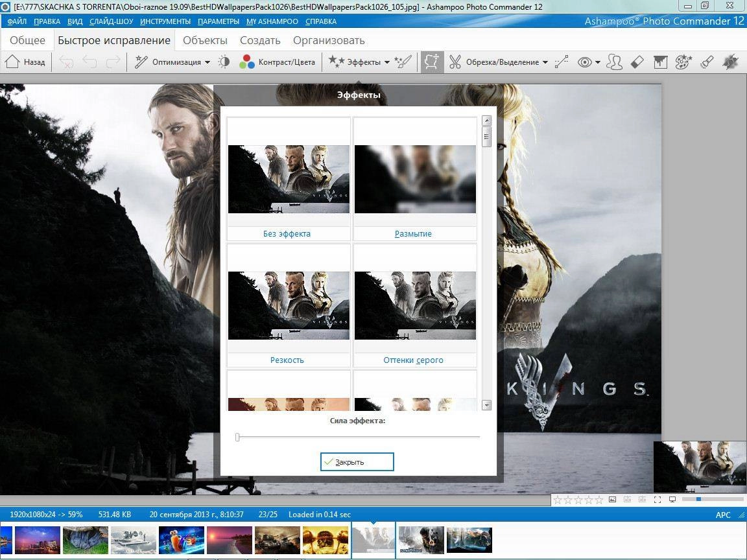Click the scissors Обрезка/Выделение icon
The width and height of the screenshot is (747, 560).
(x=455, y=62)
